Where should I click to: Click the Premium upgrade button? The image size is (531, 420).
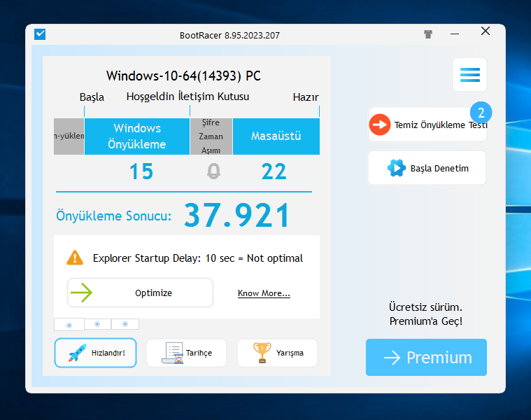point(426,357)
